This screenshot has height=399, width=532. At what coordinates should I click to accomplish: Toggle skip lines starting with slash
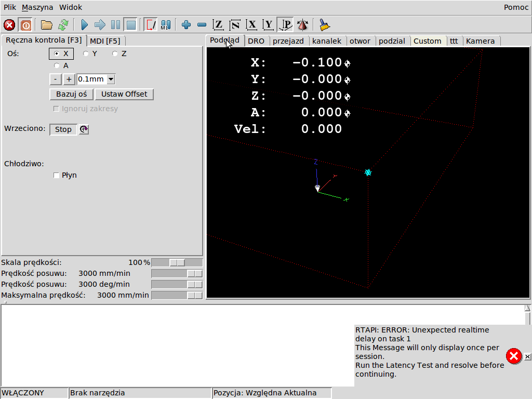point(150,25)
